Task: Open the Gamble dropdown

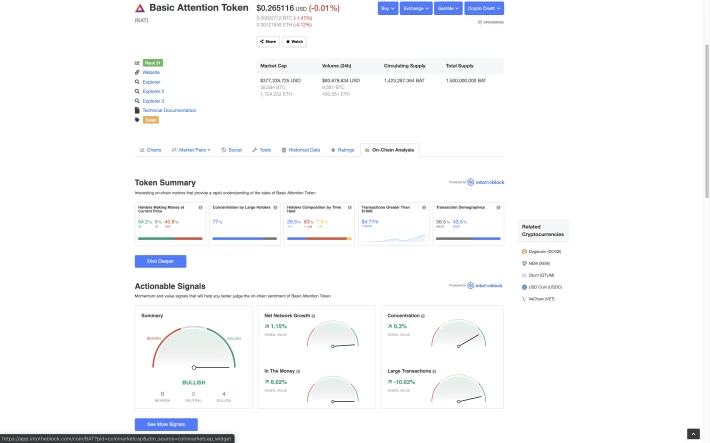Action: pos(448,8)
